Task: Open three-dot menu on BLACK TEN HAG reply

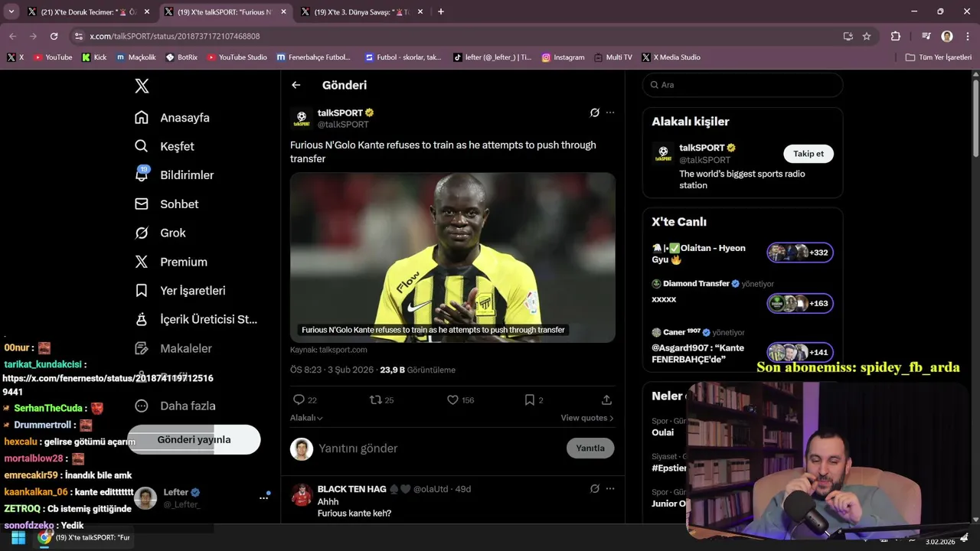Action: [x=610, y=488]
